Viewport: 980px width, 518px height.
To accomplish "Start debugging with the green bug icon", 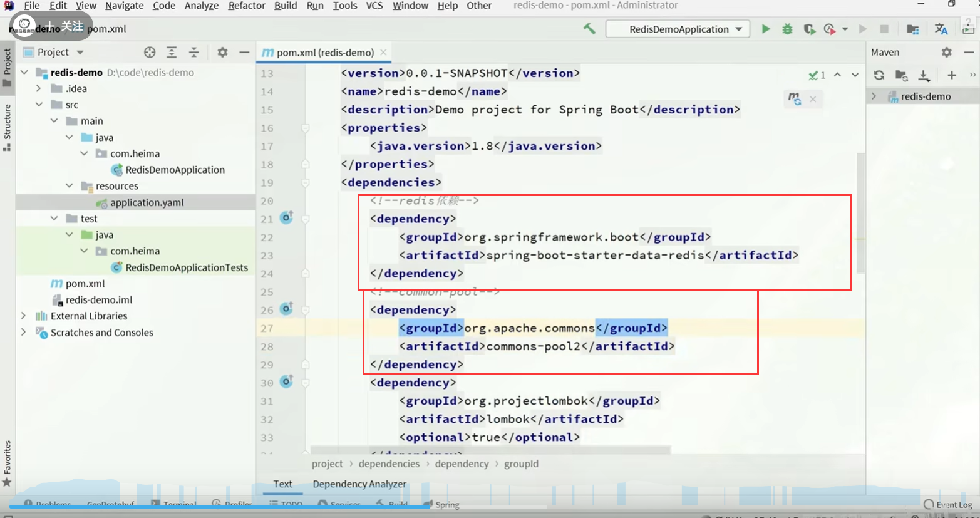I will 787,29.
